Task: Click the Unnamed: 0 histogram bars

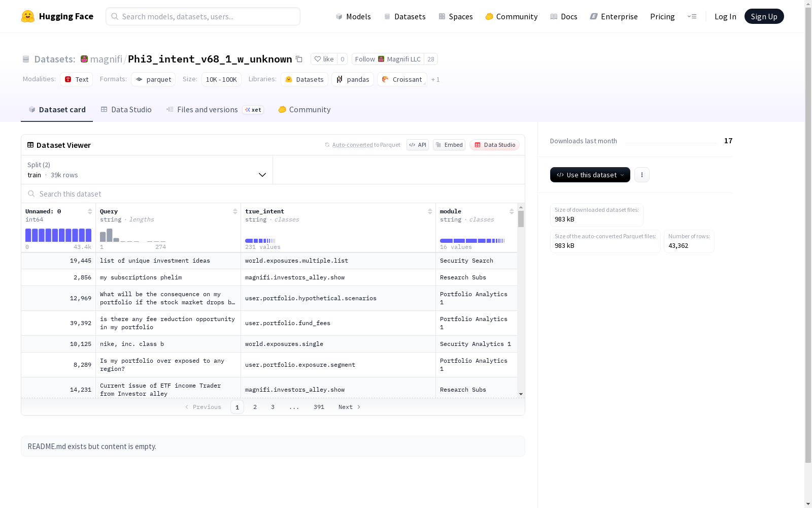Action: click(x=58, y=235)
